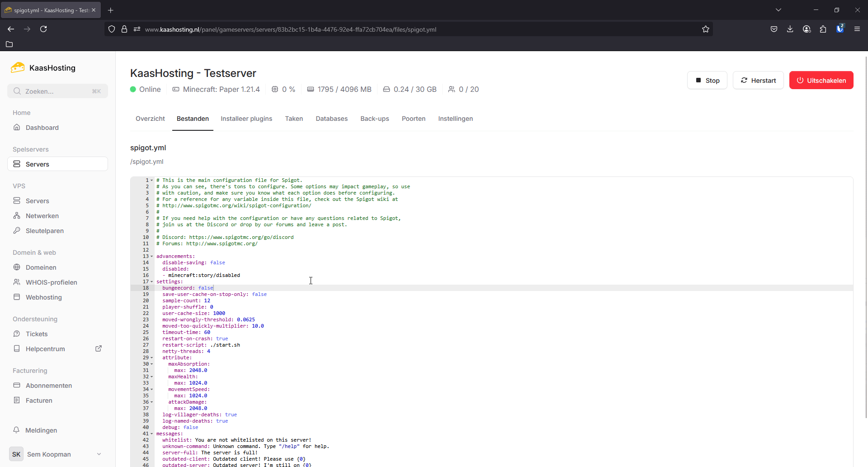
Task: Open the Back-ups tab
Action: click(374, 119)
